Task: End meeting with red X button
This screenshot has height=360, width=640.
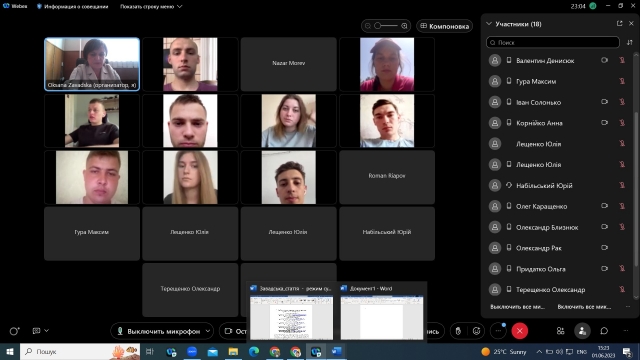Action: coord(520,331)
